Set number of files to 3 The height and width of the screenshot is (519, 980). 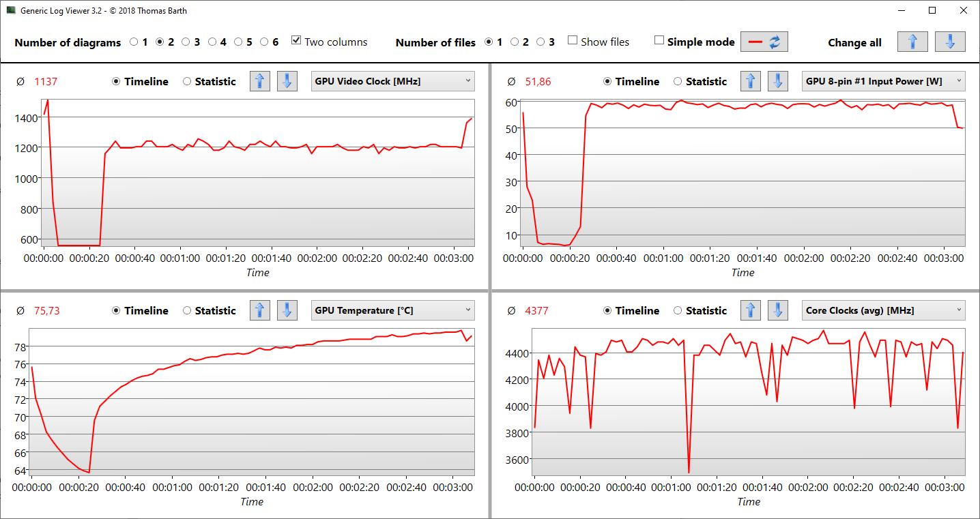pyautogui.click(x=541, y=42)
